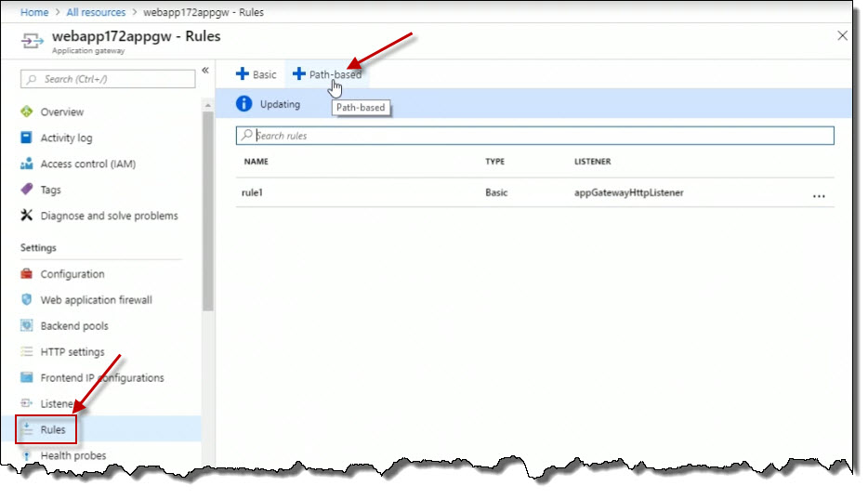Click the Listeners icon

27,403
